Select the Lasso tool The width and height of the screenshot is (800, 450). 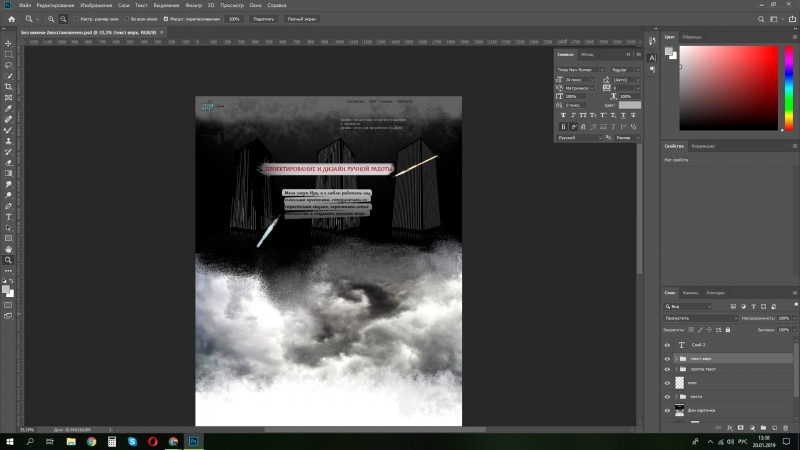(x=8, y=65)
